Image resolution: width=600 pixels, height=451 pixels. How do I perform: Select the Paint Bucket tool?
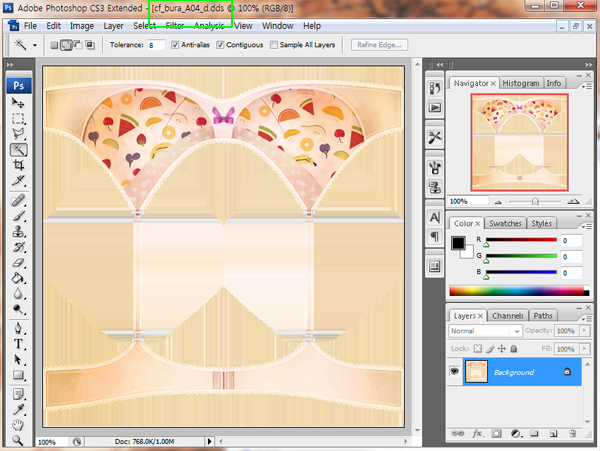[18, 278]
